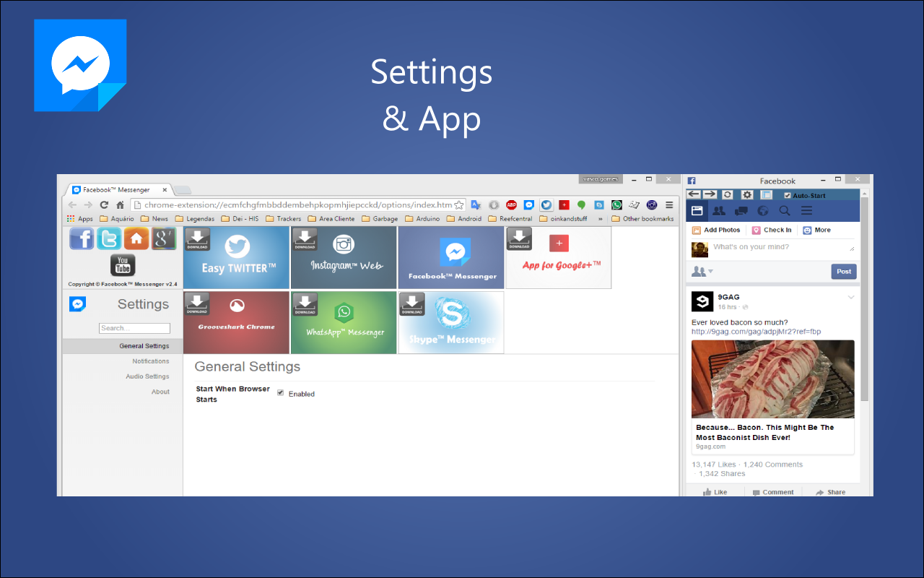Click the settings Search field
The image size is (924, 578).
pyautogui.click(x=134, y=328)
